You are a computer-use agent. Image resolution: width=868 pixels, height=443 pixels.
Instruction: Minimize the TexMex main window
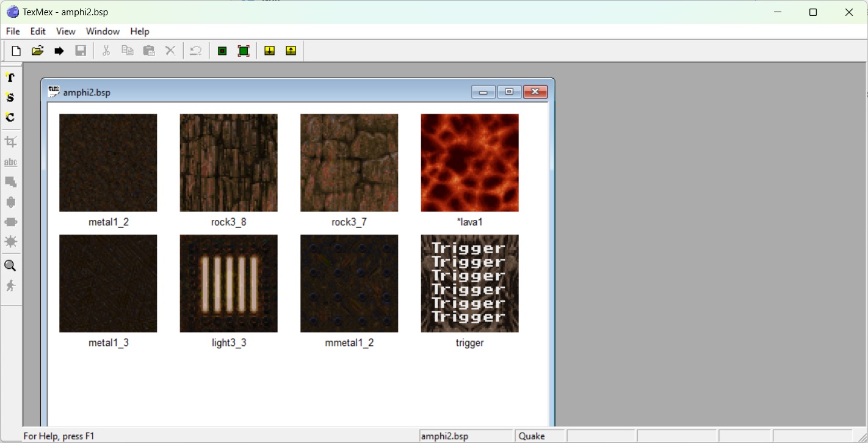[778, 12]
